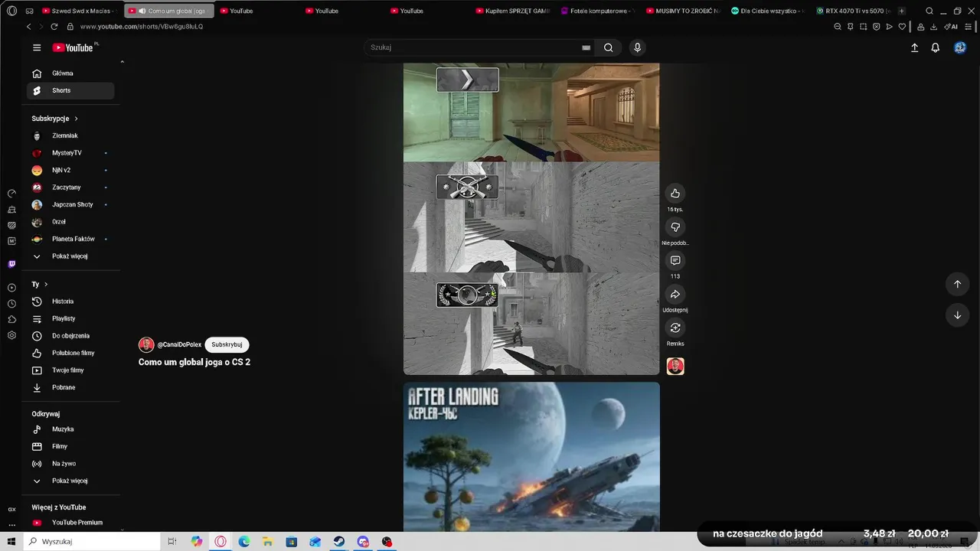Submit search with the magnifier button
The width and height of the screenshot is (980, 551).
click(608, 47)
